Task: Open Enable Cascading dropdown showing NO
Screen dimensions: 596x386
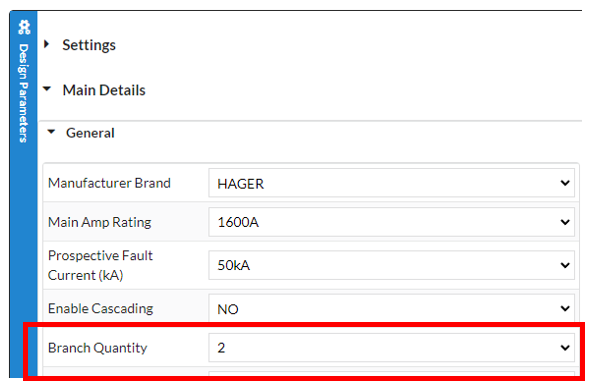Action: click(x=392, y=308)
